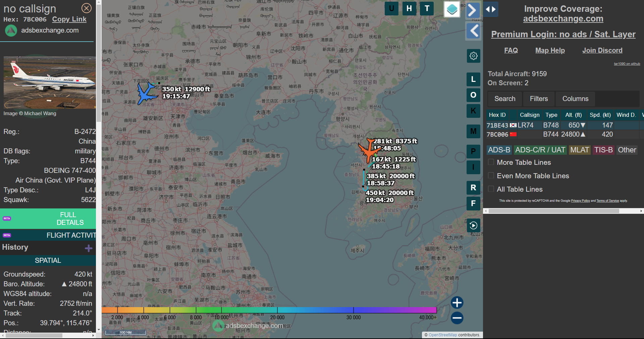The height and width of the screenshot is (339, 644).
Task: Toggle the R button on map
Action: (x=473, y=188)
